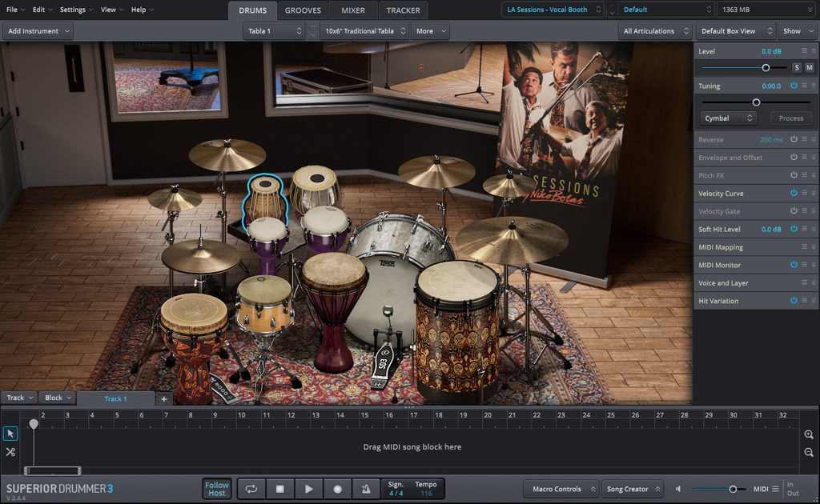Click the large ride cymbal

(x=512, y=240)
